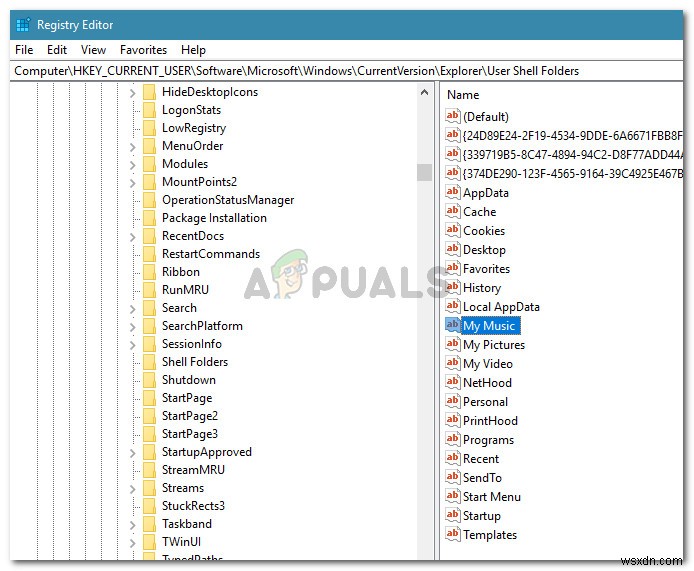The width and height of the screenshot is (694, 571).
Task: Click the tree pane scrollbar thumb
Action: click(424, 172)
